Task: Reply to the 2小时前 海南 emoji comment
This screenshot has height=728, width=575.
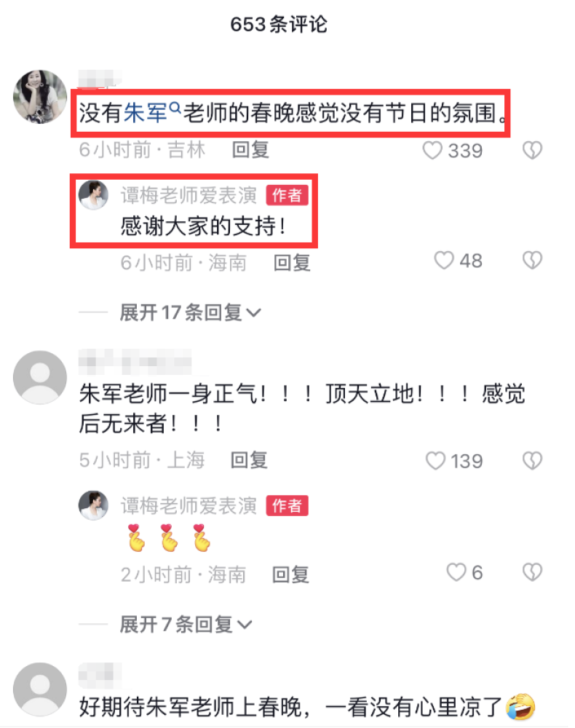Action: (290, 575)
